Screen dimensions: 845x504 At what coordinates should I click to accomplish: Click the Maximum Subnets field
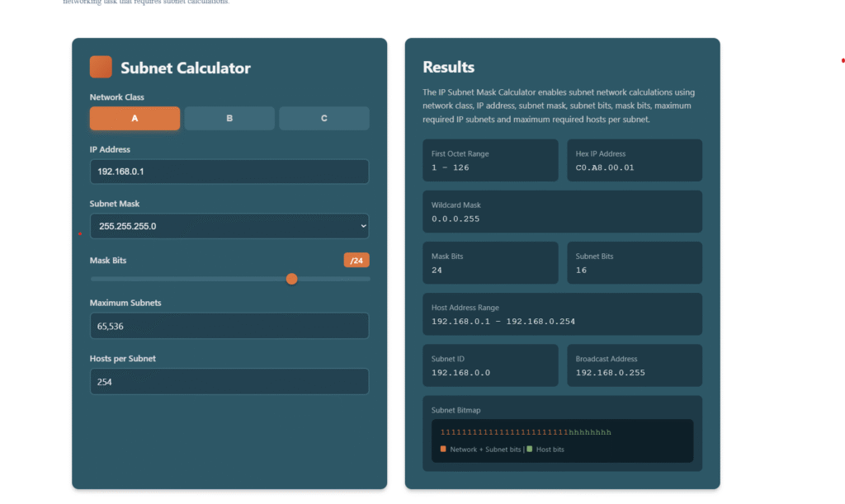[229, 326]
